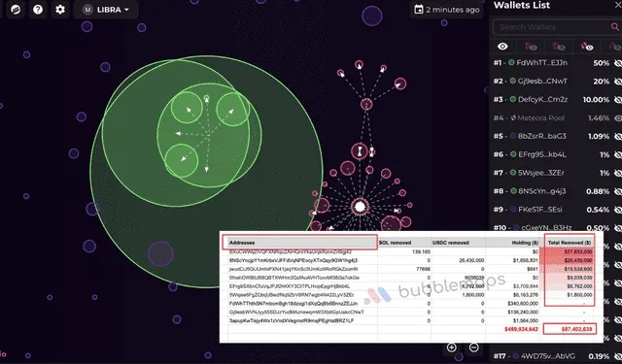Hide wallet #17 4WD75v...AbVG eye icon
The image size is (622, 364).
pyautogui.click(x=618, y=356)
